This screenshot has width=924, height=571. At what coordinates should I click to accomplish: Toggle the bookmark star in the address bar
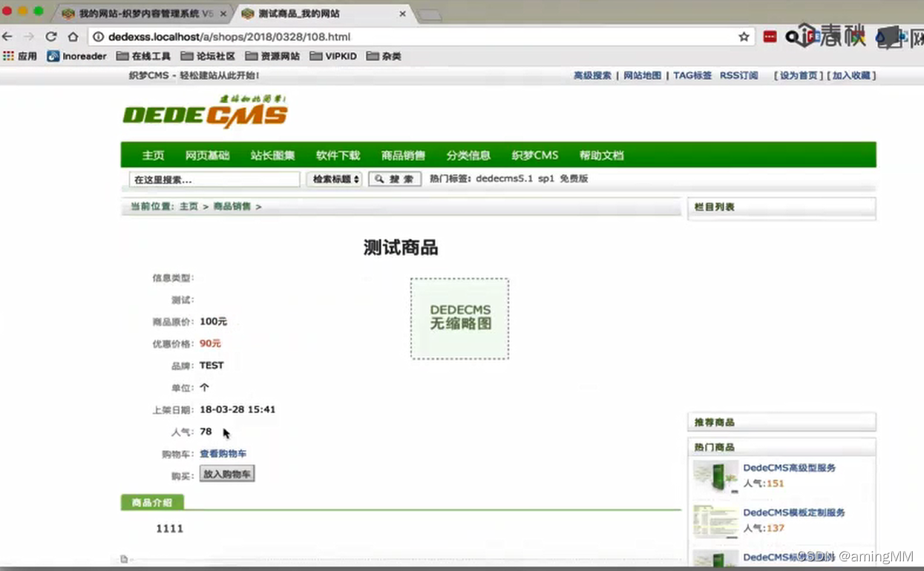pos(742,36)
